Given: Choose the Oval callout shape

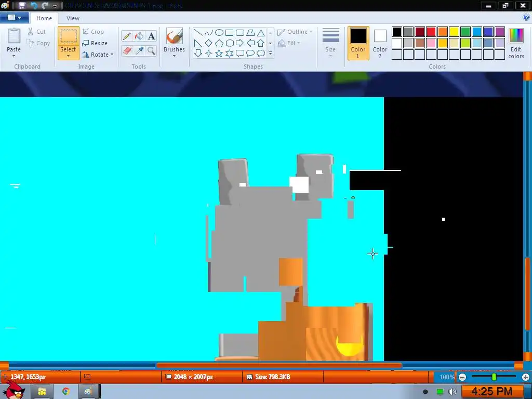Looking at the screenshot, I should tap(250, 54).
